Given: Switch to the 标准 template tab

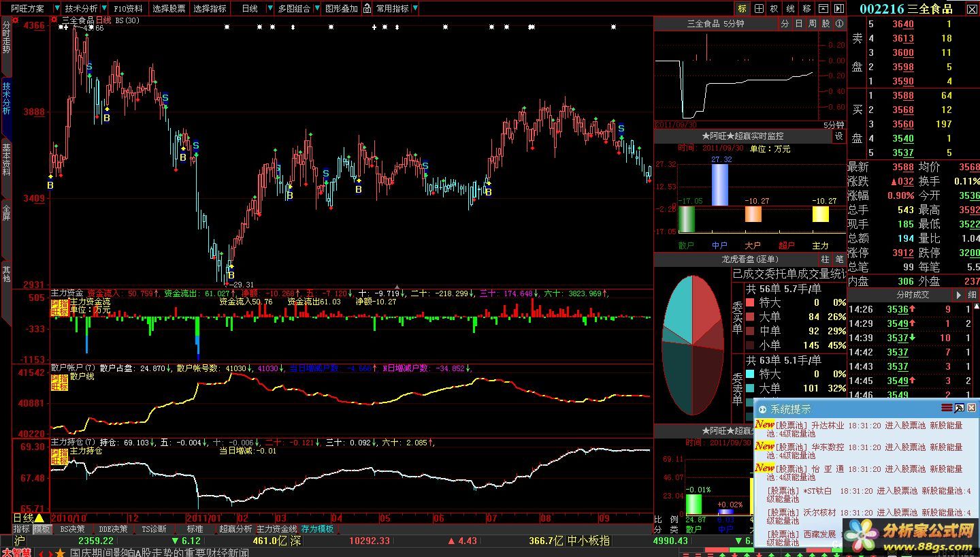Looking at the screenshot, I should pyautogui.click(x=195, y=529).
